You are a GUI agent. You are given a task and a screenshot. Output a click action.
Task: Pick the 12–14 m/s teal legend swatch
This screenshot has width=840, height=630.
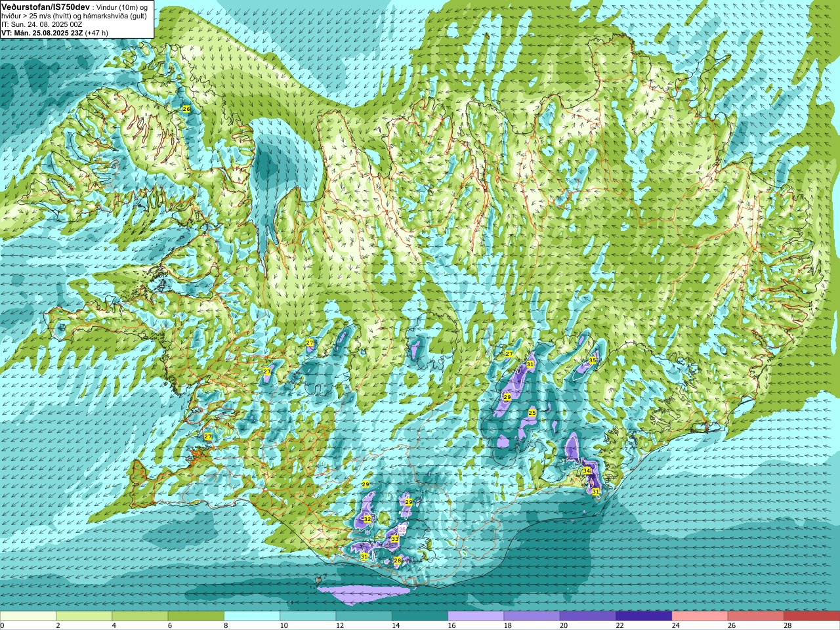point(364,616)
